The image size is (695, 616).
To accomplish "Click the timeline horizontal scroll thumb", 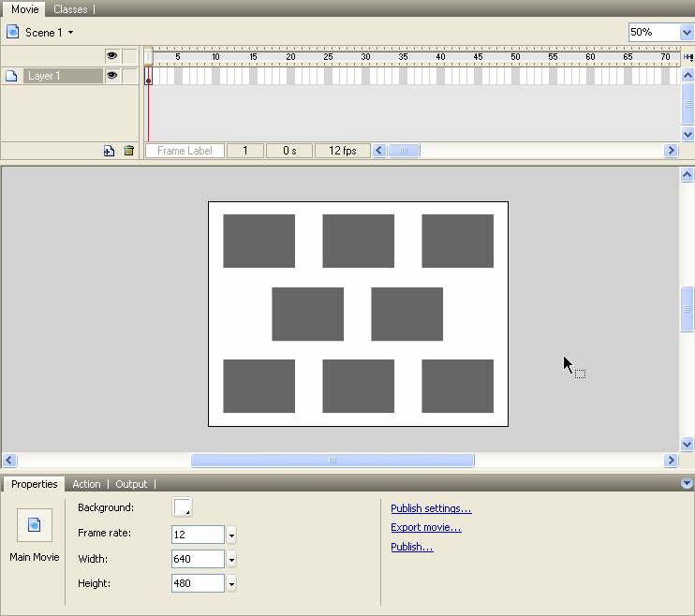I will click(x=404, y=151).
